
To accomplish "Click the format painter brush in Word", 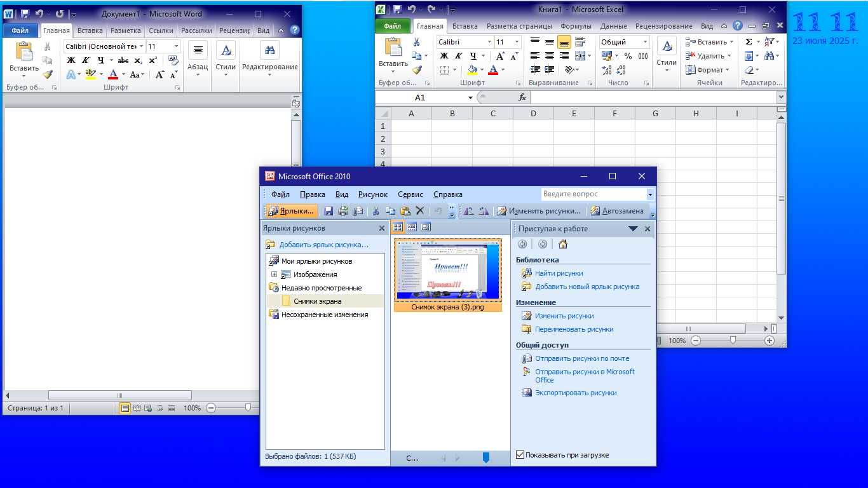I will 48,74.
